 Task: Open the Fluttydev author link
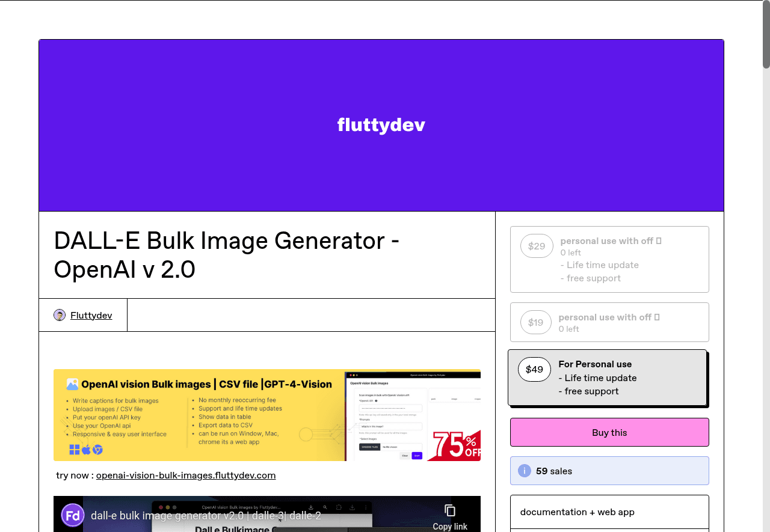click(x=91, y=315)
